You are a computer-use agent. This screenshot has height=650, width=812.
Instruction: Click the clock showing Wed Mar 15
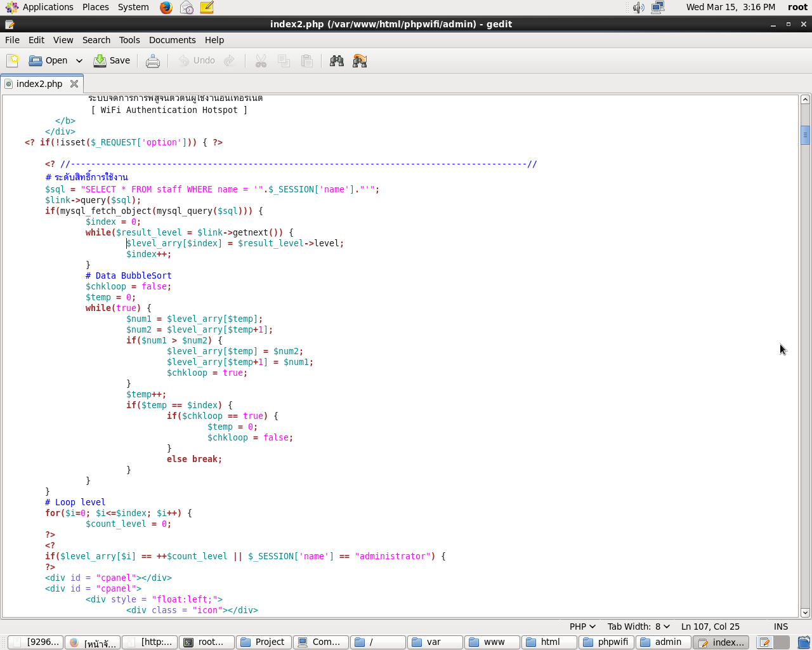(730, 7)
